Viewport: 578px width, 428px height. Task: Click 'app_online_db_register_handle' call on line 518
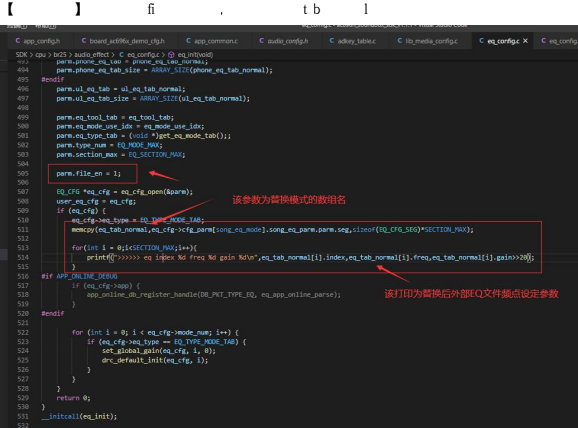(x=142, y=295)
